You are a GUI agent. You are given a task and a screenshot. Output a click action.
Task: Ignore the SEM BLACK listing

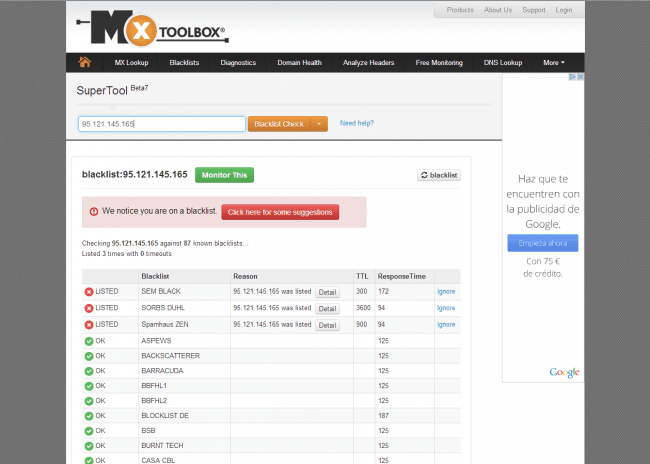click(446, 292)
